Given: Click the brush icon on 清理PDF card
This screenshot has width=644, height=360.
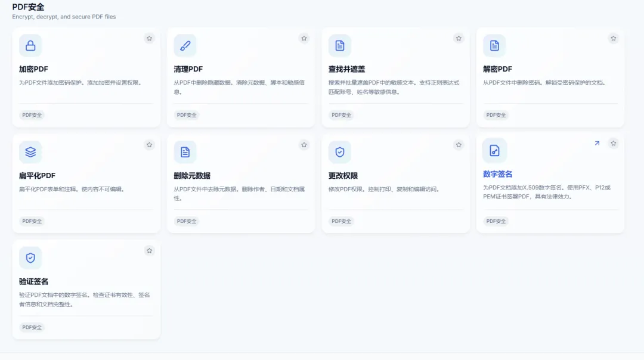Looking at the screenshot, I should pyautogui.click(x=185, y=45).
